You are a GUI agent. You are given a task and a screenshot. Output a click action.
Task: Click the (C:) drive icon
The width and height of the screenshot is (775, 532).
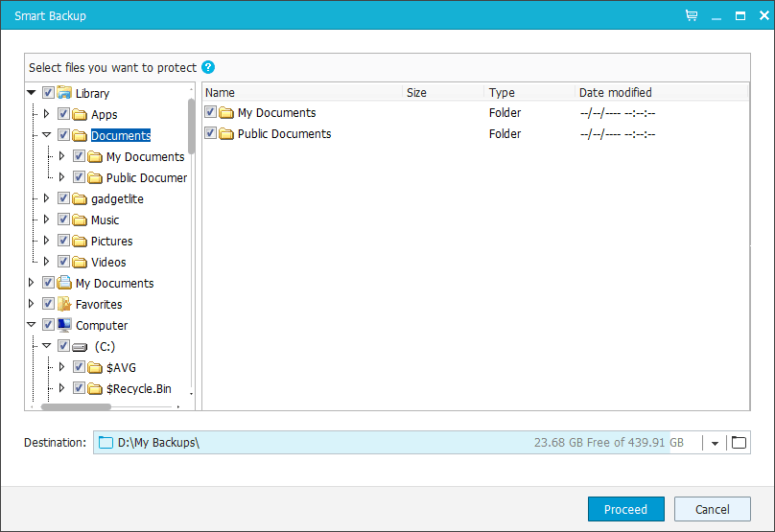click(x=80, y=347)
